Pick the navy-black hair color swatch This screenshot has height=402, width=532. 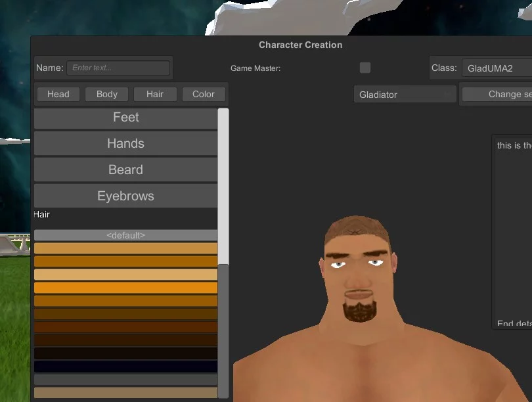point(126,367)
